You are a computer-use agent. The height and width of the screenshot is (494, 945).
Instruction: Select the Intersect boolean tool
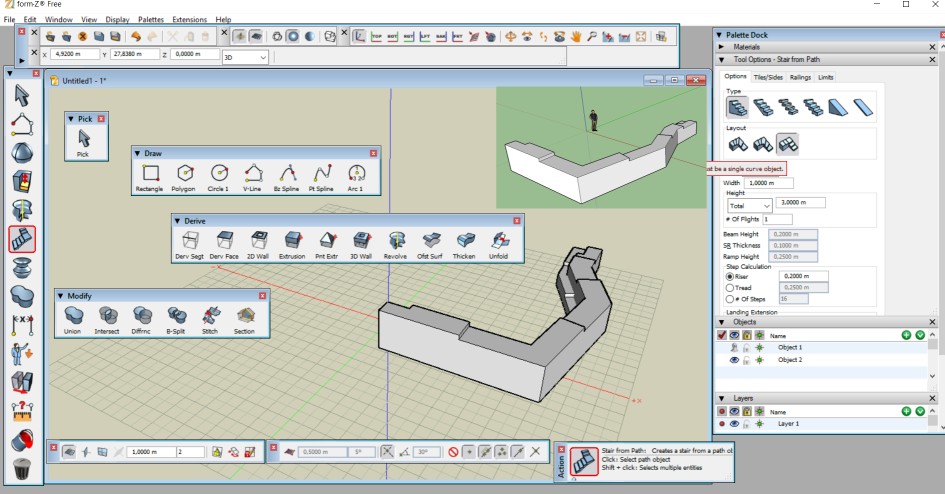pyautogui.click(x=107, y=320)
